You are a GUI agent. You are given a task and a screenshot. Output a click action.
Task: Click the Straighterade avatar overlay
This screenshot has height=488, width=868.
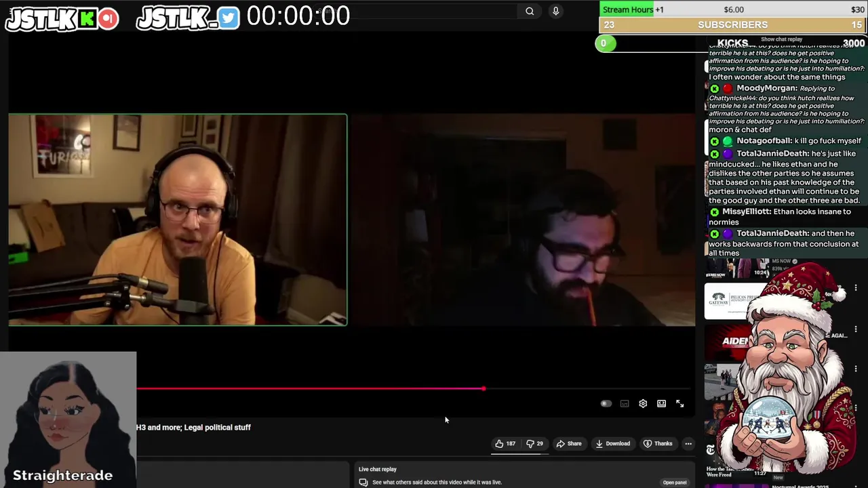[68, 419]
